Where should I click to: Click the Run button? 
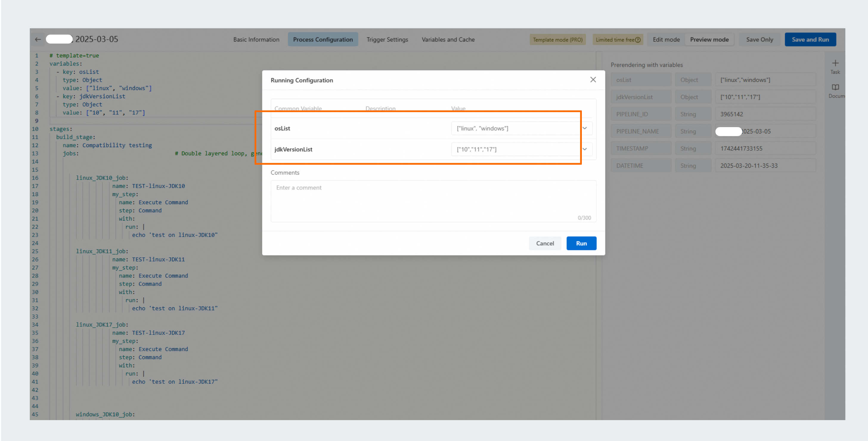coord(581,243)
